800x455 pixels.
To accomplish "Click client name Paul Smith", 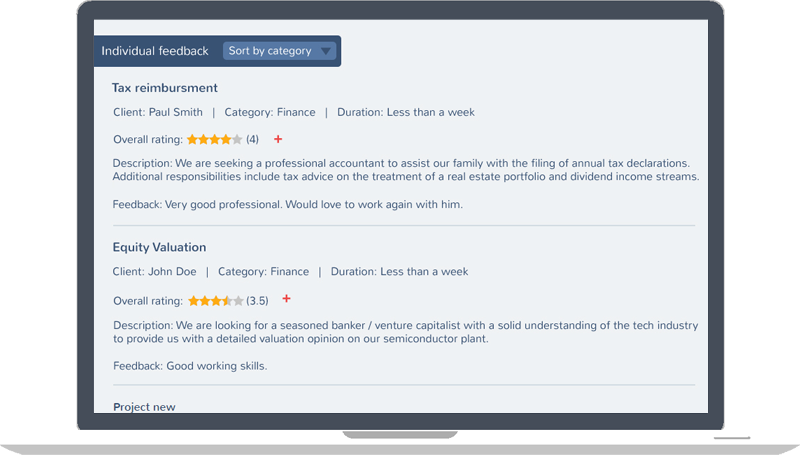I will (x=175, y=113).
